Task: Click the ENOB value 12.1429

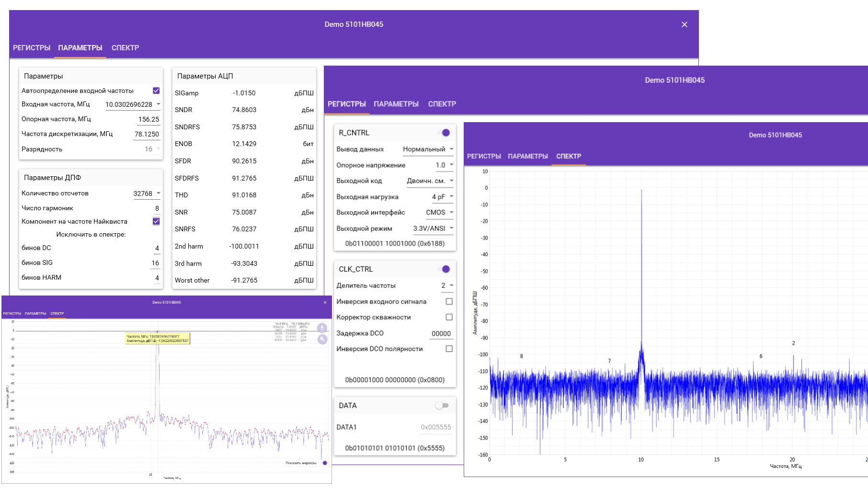Action: [244, 144]
